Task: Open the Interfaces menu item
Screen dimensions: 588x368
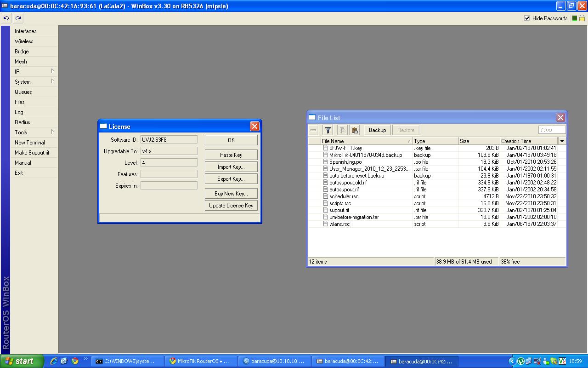Action: [x=34, y=31]
